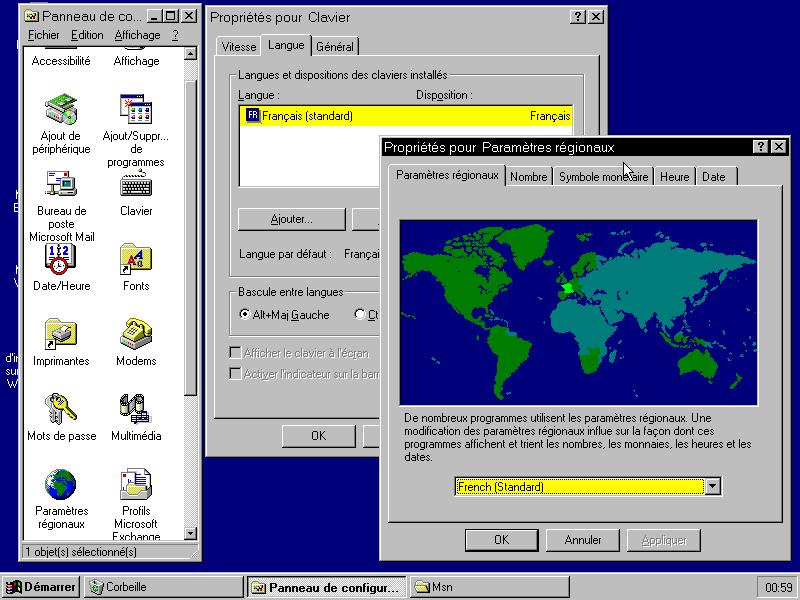Select the Paramètres régionaux globe icon
The height and width of the screenshot is (600, 800).
tap(61, 484)
